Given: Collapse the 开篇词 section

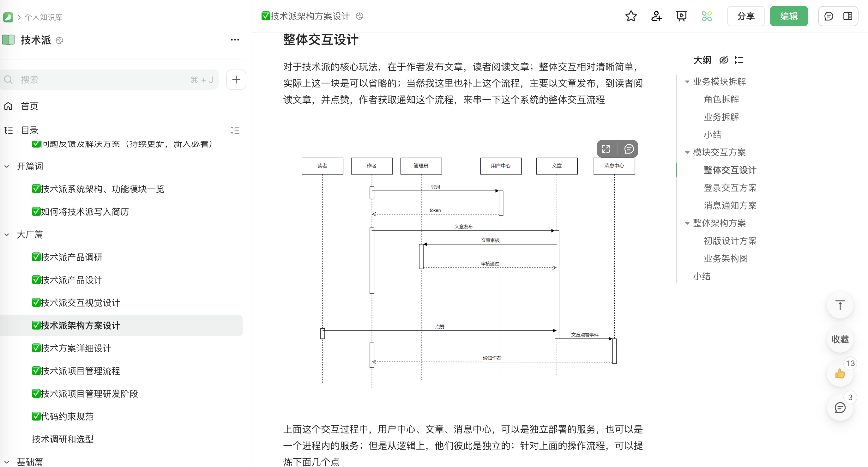Looking at the screenshot, I should pyautogui.click(x=7, y=166).
